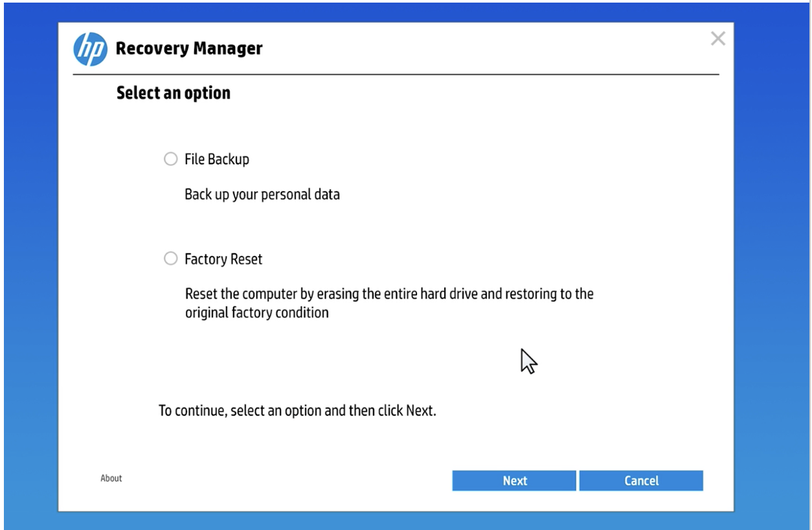Click the Next button
The image size is (812, 530).
(513, 480)
